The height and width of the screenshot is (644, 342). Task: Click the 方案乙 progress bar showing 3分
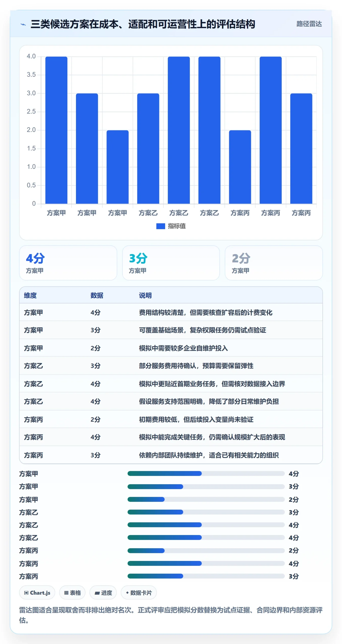(206, 512)
